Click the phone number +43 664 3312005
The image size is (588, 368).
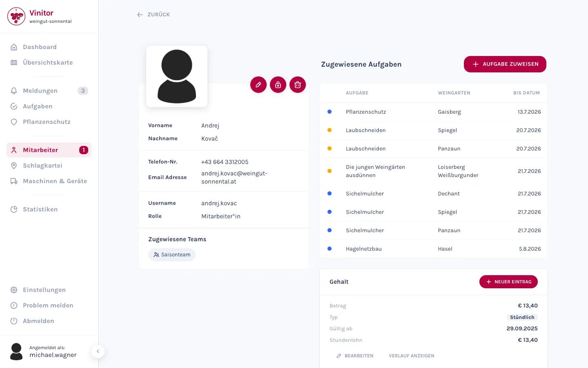225,162
